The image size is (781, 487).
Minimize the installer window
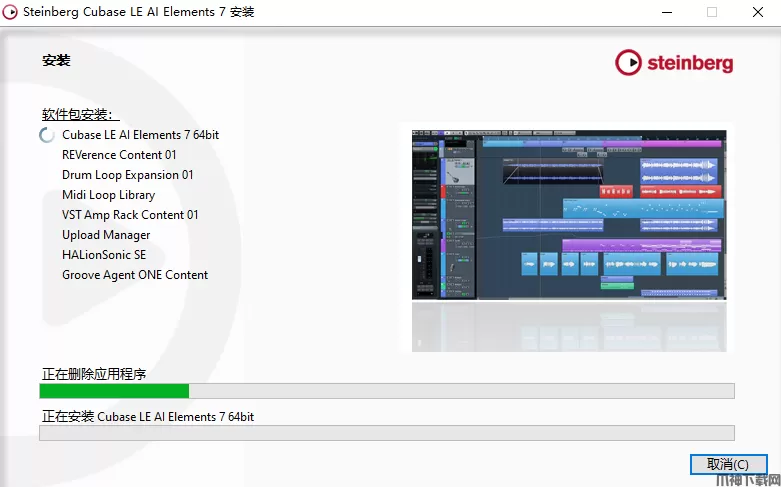667,12
